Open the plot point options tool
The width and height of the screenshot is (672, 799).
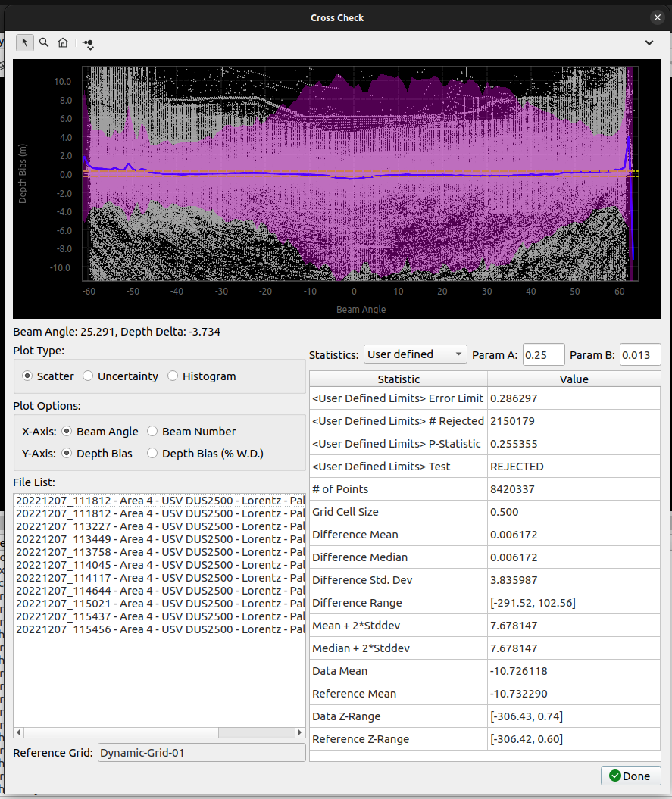89,44
